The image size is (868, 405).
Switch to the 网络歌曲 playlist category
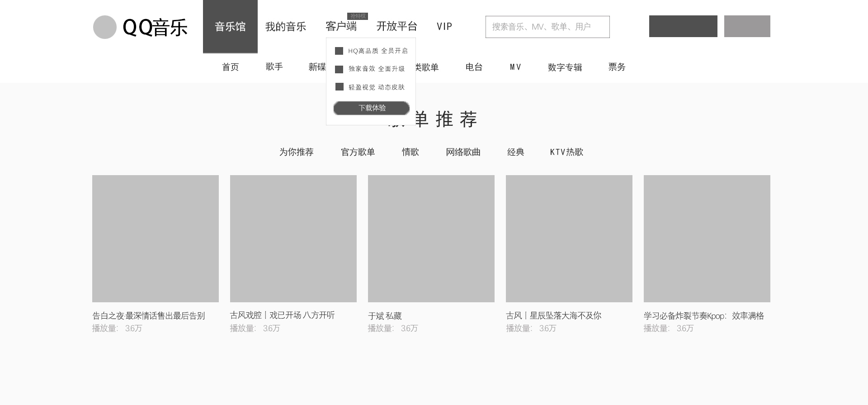click(x=463, y=152)
